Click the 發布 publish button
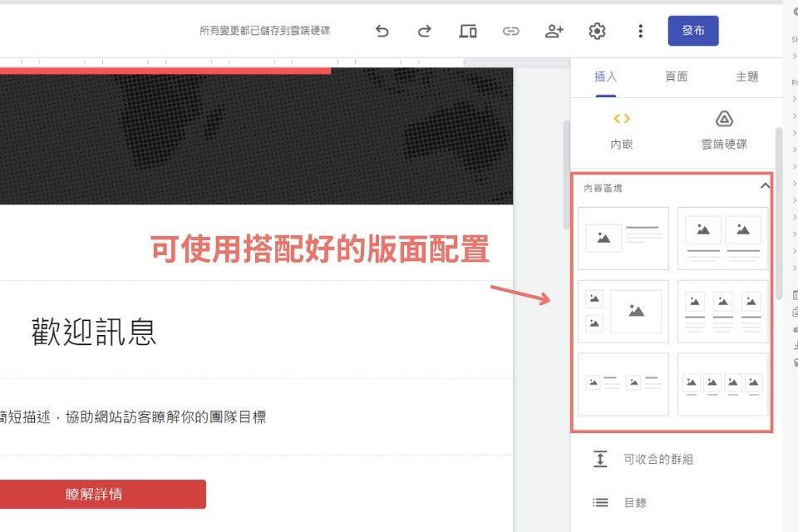The image size is (798, 532). (693, 31)
